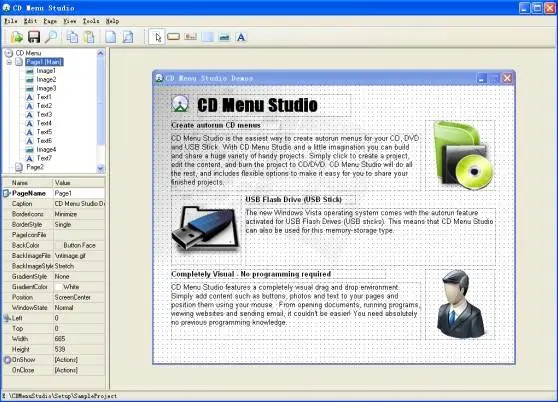Screen dimensions: 558x402
Task: Click the magnifier Preview icon
Action: (51, 37)
